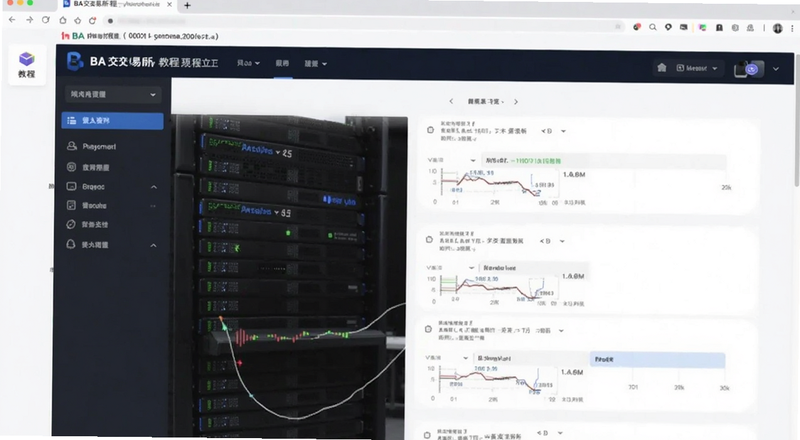The width and height of the screenshot is (800, 440).
Task: Open the date range label between arrows
Action: pos(485,102)
